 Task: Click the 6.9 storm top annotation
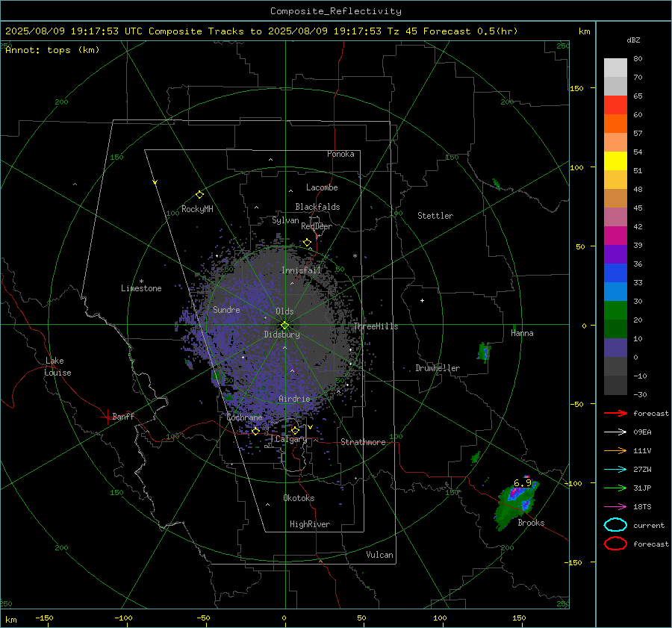[523, 482]
